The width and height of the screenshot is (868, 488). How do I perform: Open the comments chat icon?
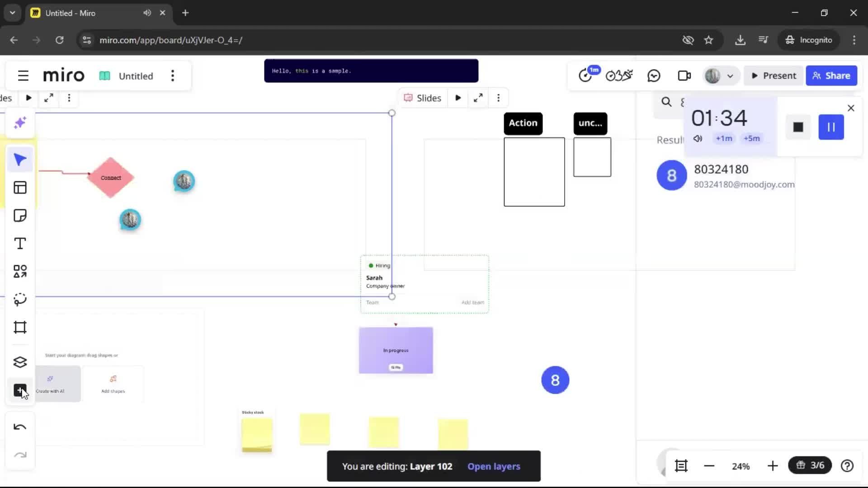point(654,75)
